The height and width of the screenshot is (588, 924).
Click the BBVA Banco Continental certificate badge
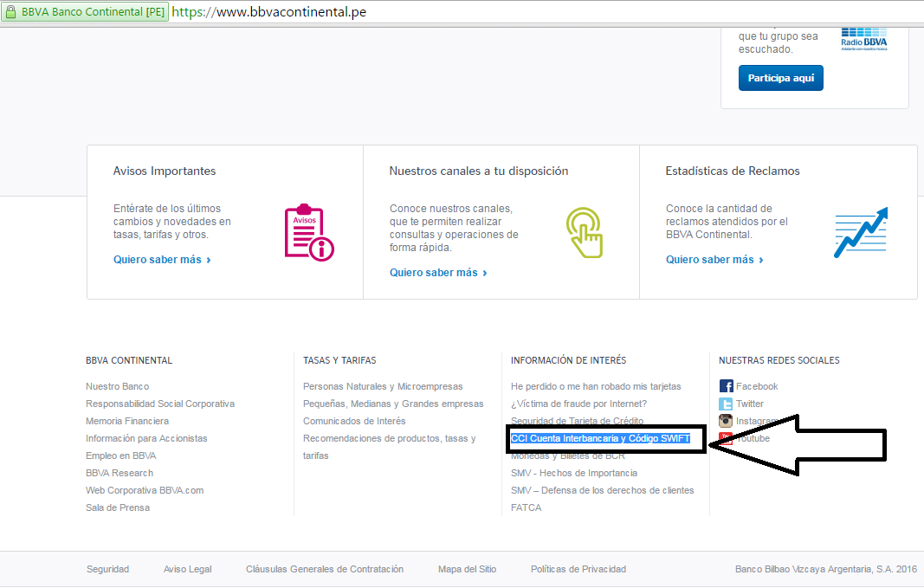pos(85,12)
